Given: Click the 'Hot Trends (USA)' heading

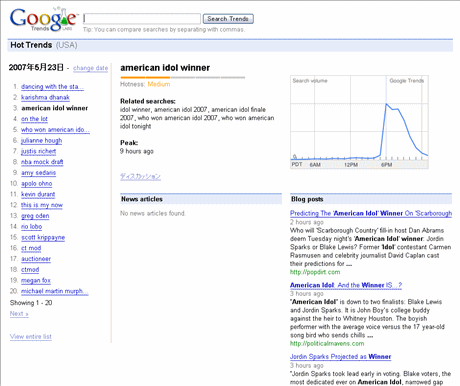Looking at the screenshot, I should (x=44, y=45).
